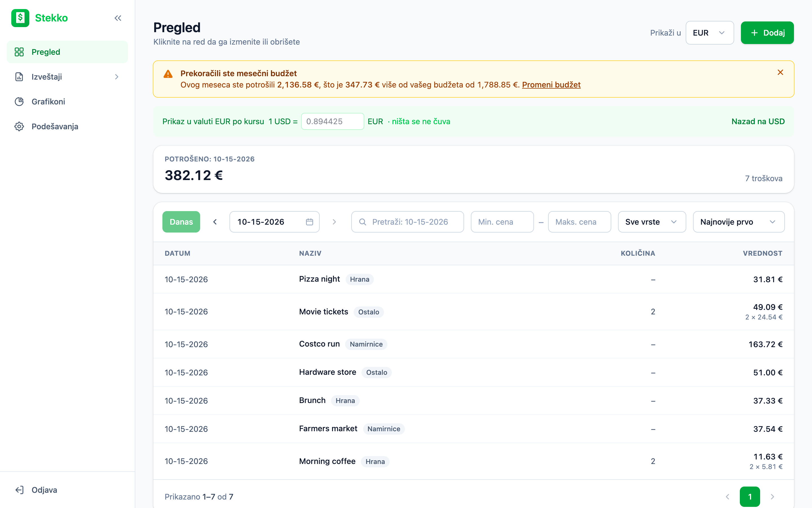The height and width of the screenshot is (508, 812).
Task: Click Nazad na USD
Action: 758,121
